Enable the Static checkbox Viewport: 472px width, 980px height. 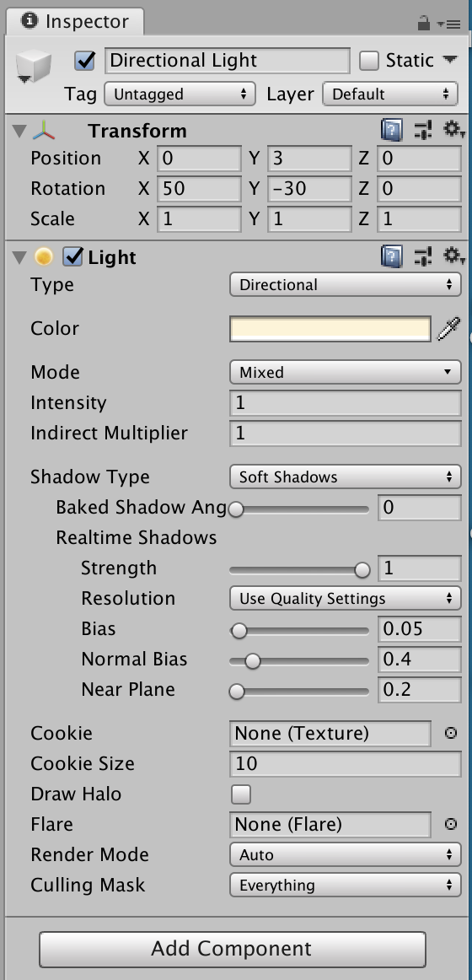pos(369,61)
